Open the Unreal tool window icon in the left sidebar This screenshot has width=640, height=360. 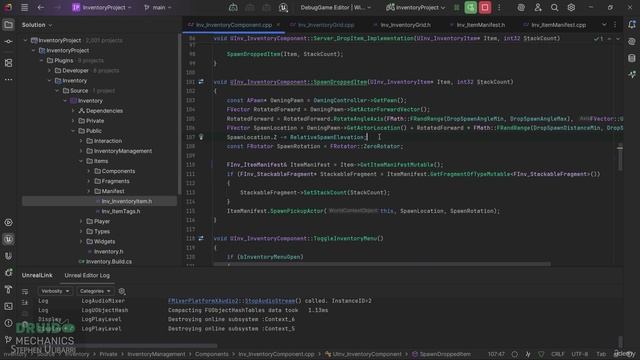8,239
